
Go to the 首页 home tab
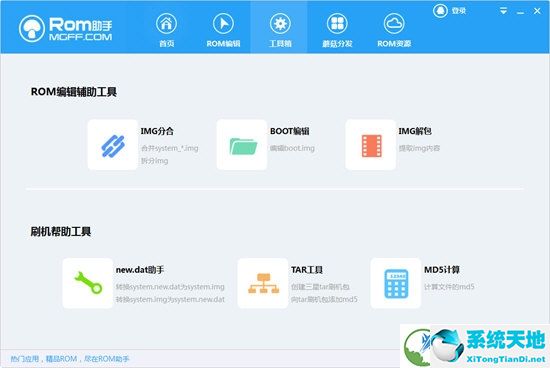coord(166,30)
